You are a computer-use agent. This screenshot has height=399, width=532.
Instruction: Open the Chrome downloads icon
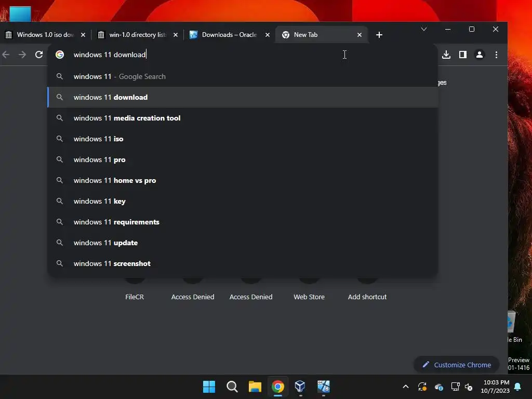tap(446, 55)
